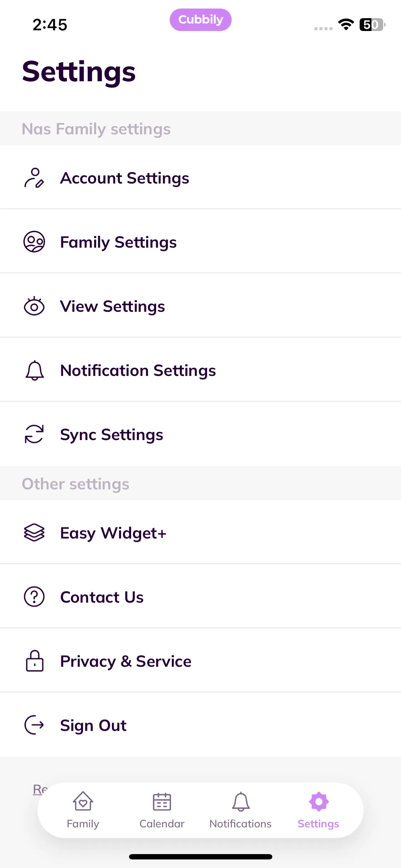401x868 pixels.
Task: Tap the Sync Settings arrows icon
Action: coord(34,434)
